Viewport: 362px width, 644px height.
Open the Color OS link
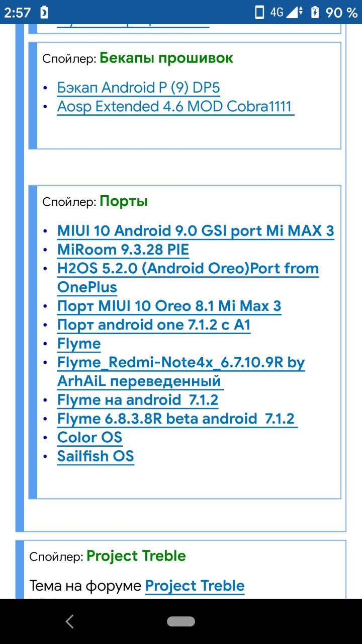pyautogui.click(x=90, y=437)
